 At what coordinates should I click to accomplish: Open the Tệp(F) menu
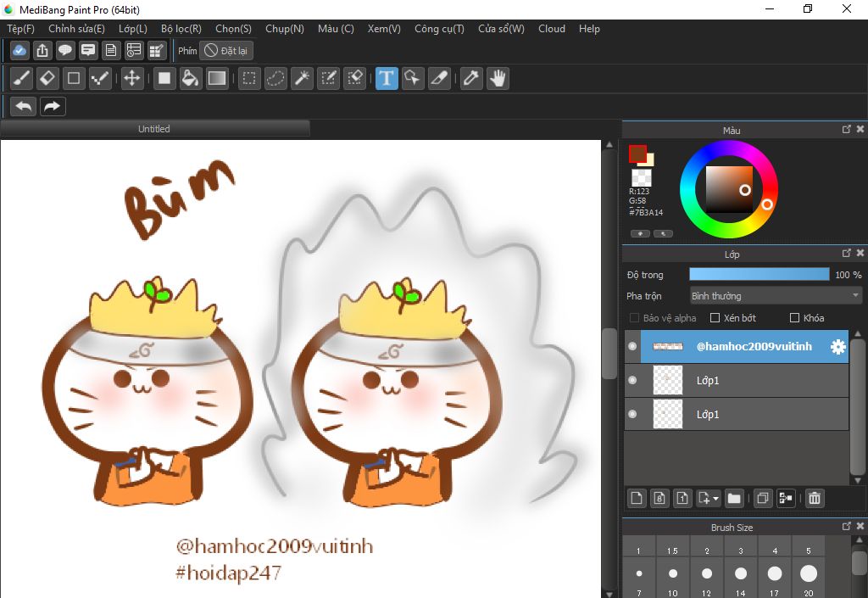(x=20, y=29)
